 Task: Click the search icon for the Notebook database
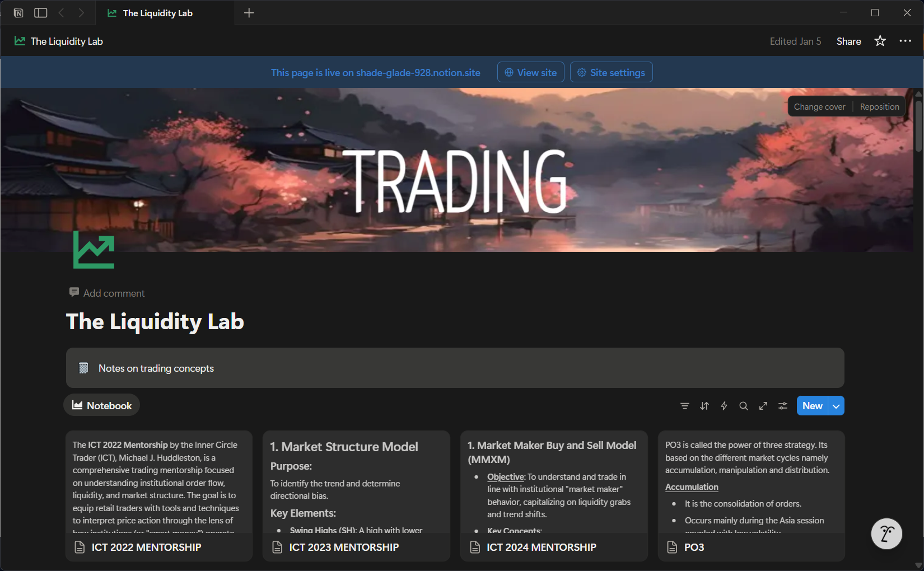pyautogui.click(x=744, y=406)
